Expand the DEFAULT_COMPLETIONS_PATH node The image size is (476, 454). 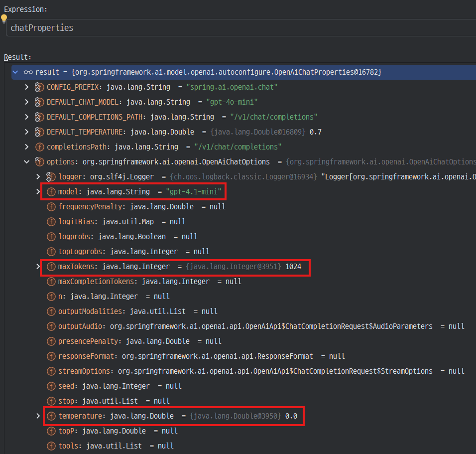[27, 117]
